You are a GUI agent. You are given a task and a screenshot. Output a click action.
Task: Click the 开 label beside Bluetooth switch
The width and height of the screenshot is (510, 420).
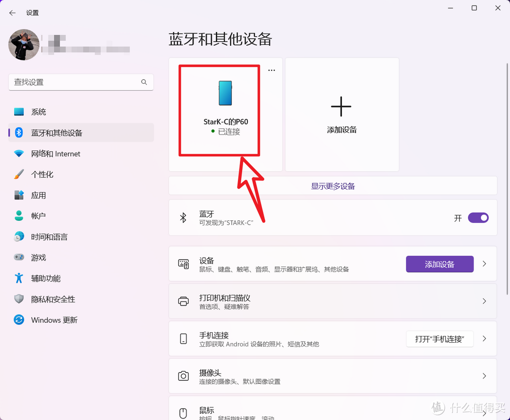458,218
